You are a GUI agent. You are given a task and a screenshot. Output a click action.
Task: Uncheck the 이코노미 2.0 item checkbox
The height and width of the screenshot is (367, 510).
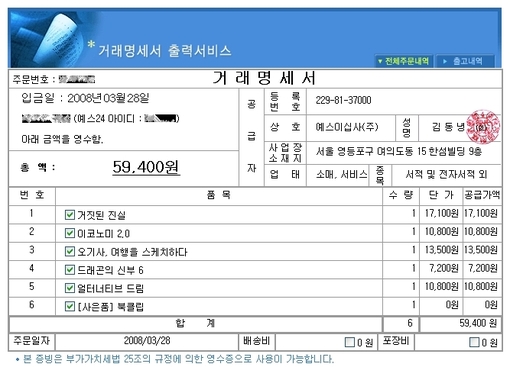69,233
